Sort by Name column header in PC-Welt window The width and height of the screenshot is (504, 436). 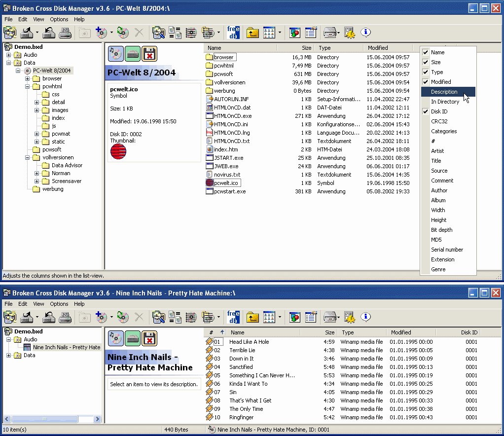tap(241, 48)
